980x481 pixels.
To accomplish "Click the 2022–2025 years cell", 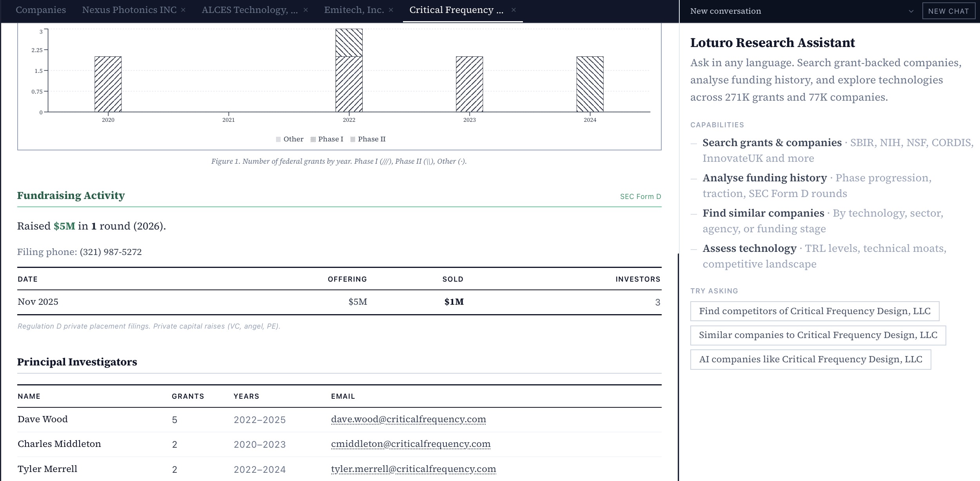I will tap(260, 420).
